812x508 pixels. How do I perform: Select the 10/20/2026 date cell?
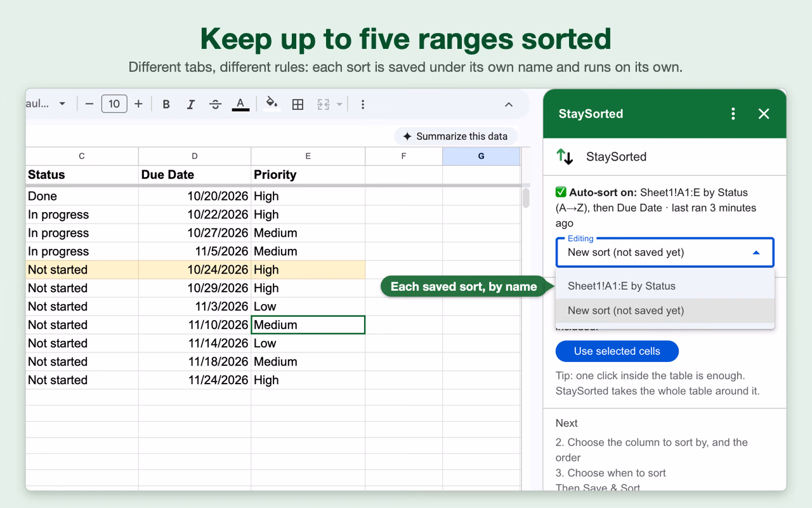(x=195, y=196)
